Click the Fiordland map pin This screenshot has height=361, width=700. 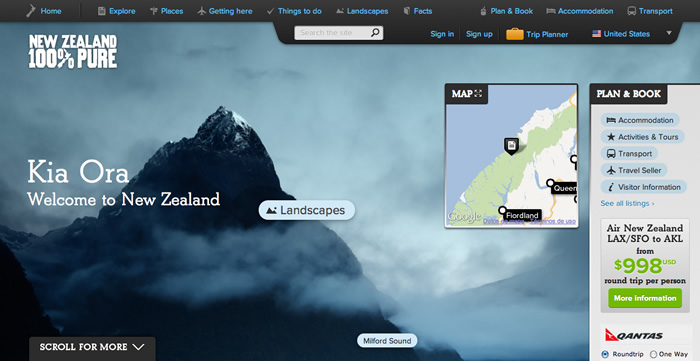tap(503, 210)
